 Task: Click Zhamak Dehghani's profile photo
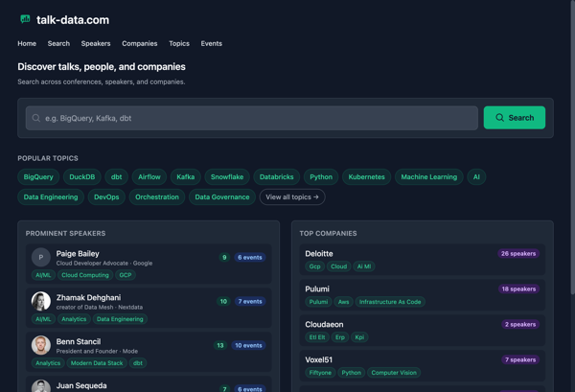pyautogui.click(x=40, y=301)
